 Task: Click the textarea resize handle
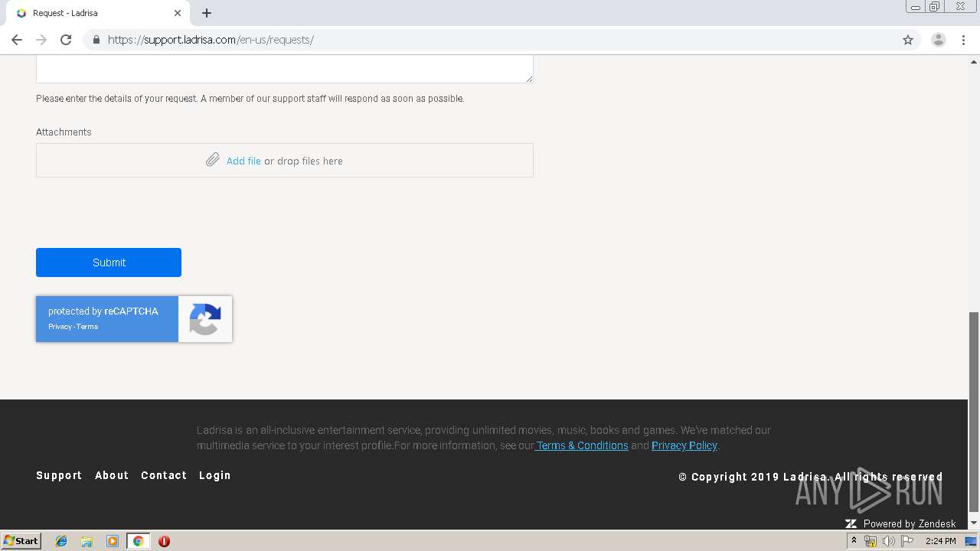(x=529, y=79)
